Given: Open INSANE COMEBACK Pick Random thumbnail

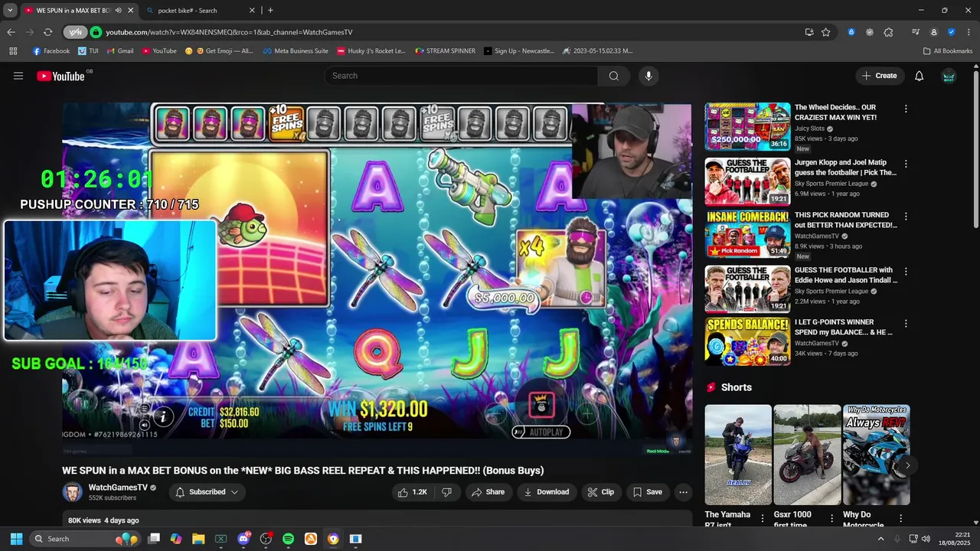Looking at the screenshot, I should 747,234.
